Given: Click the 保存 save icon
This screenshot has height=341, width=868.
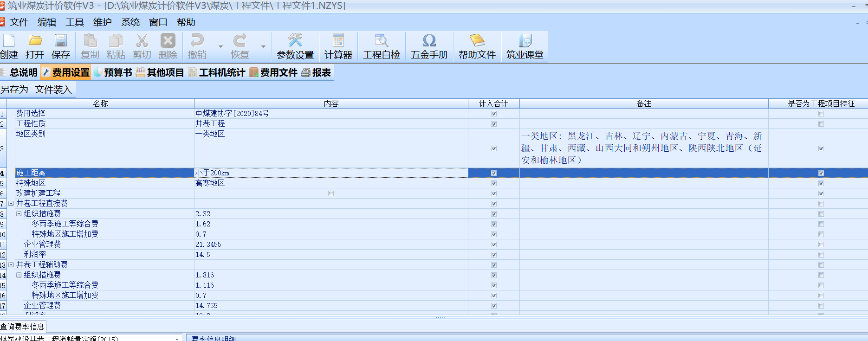Looking at the screenshot, I should point(61,41).
